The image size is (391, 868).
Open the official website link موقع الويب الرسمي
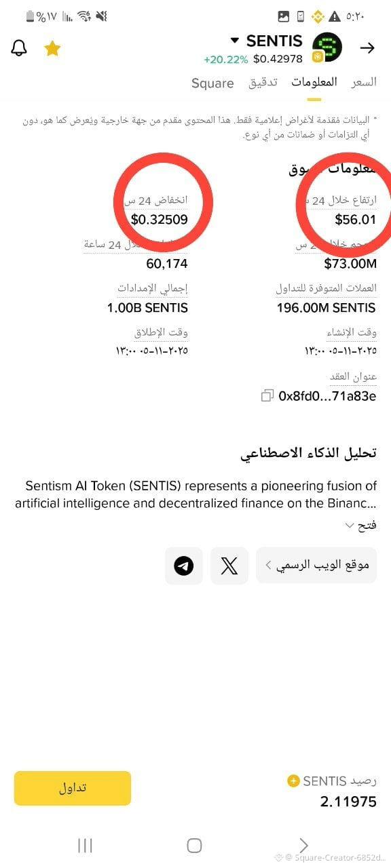point(316,566)
